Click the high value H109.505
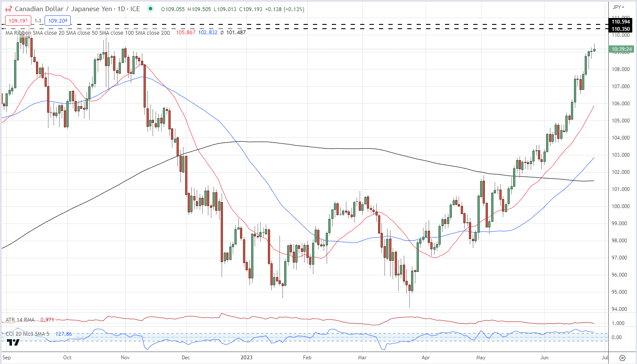Viewport: 637px width, 364px height. 199,9
